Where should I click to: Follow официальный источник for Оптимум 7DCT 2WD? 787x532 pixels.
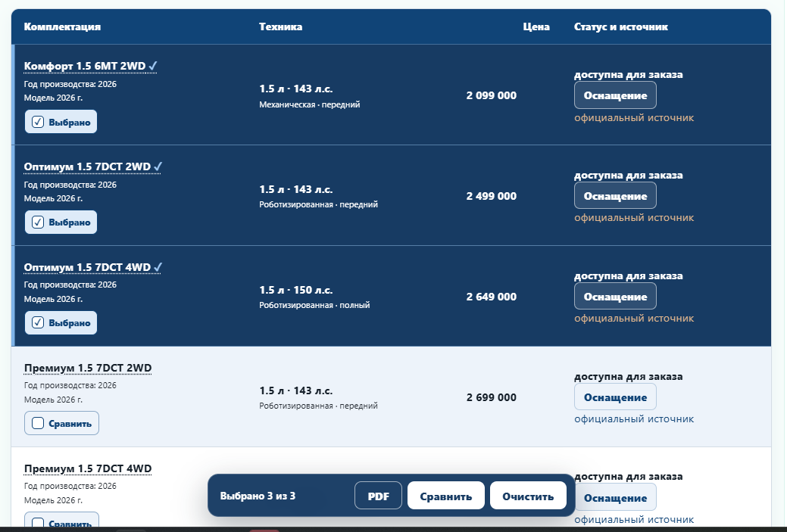tap(634, 218)
